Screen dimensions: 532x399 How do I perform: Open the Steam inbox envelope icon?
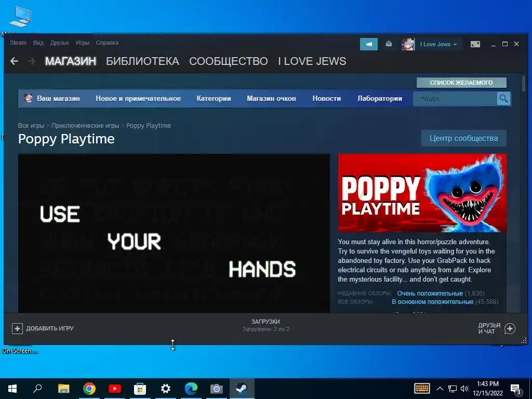click(389, 44)
